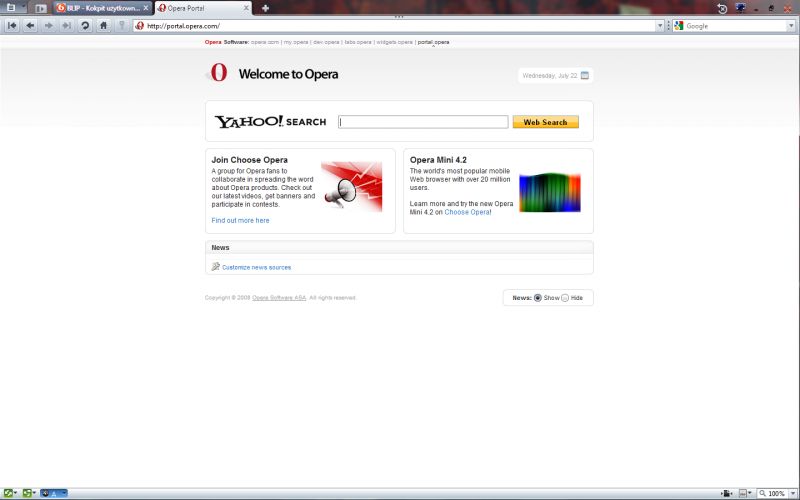800x500 pixels.
Task: Click the second green Unite status icon
Action: tap(27, 493)
